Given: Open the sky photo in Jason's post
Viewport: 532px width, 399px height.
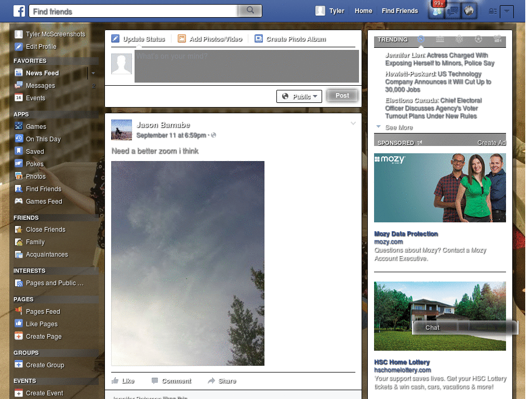Looking at the screenshot, I should click(188, 263).
